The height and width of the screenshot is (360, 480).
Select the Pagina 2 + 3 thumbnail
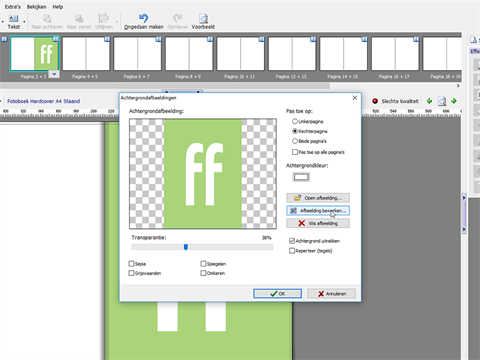tap(35, 53)
